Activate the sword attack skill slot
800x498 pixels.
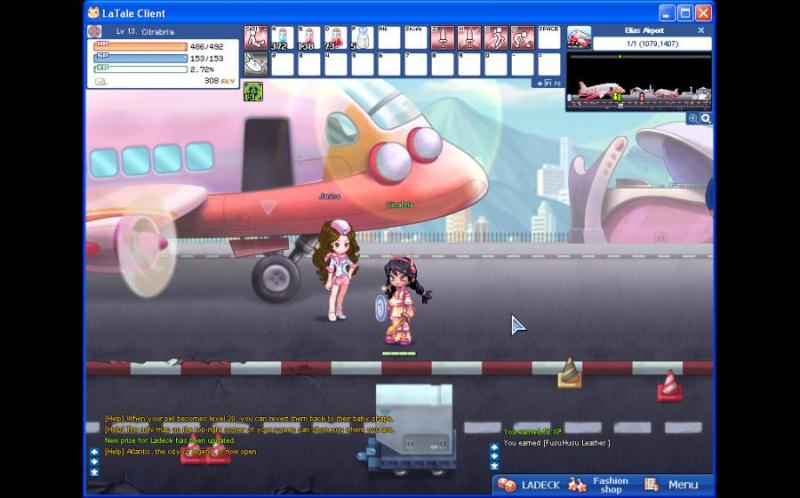(442, 38)
